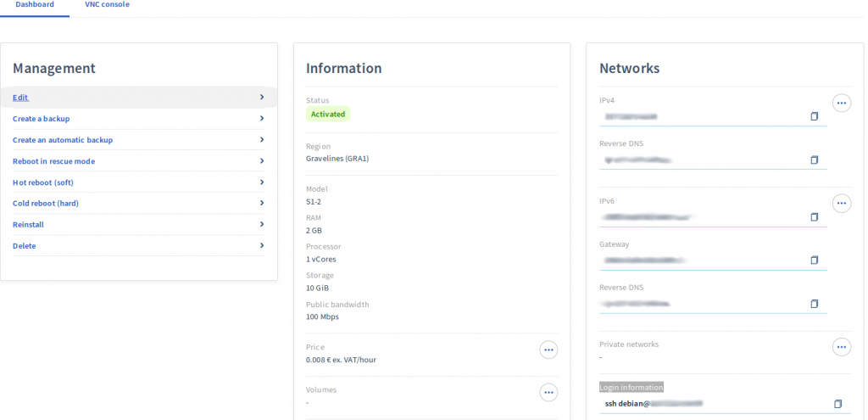Switch to the Dashboard tab
This screenshot has width=868, height=420.
tap(35, 4)
